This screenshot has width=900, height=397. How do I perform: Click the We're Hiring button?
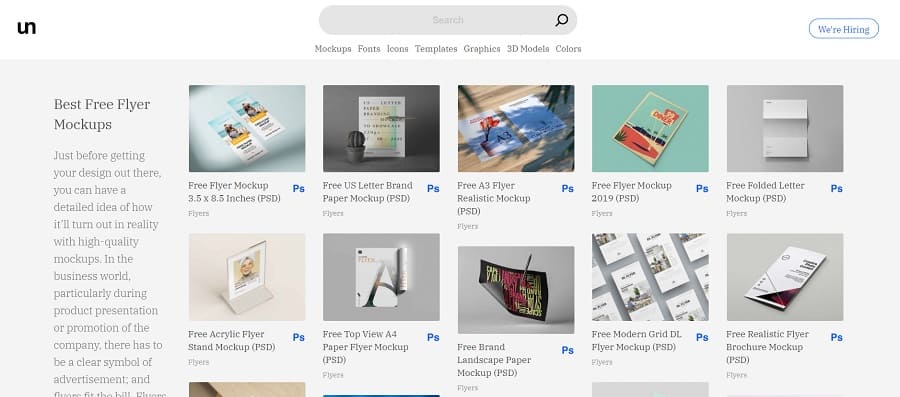tap(844, 29)
